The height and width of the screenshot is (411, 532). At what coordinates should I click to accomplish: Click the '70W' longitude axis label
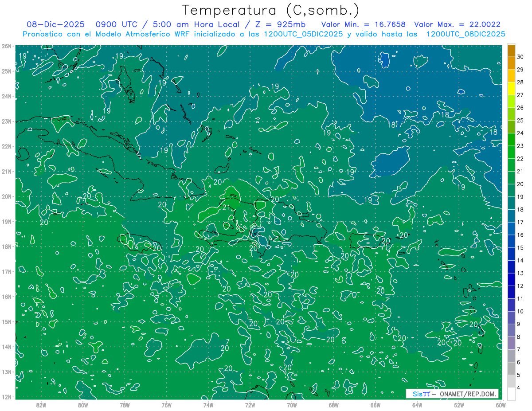(292, 405)
